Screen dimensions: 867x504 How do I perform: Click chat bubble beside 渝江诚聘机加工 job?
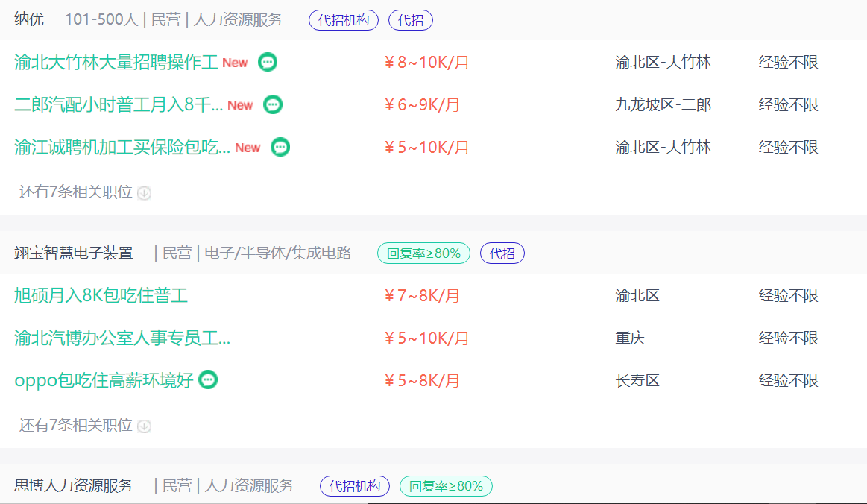click(280, 147)
